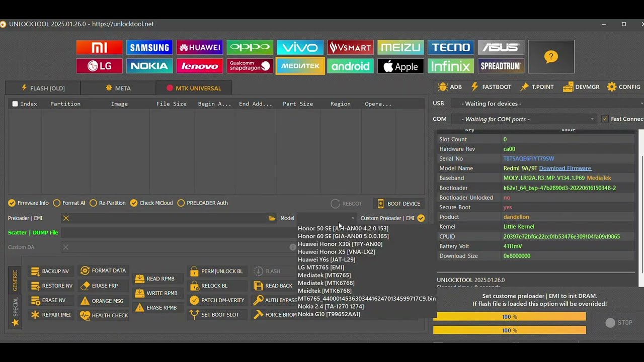Choose the Samsung brand tile
The height and width of the screenshot is (362, 644).
(149, 47)
